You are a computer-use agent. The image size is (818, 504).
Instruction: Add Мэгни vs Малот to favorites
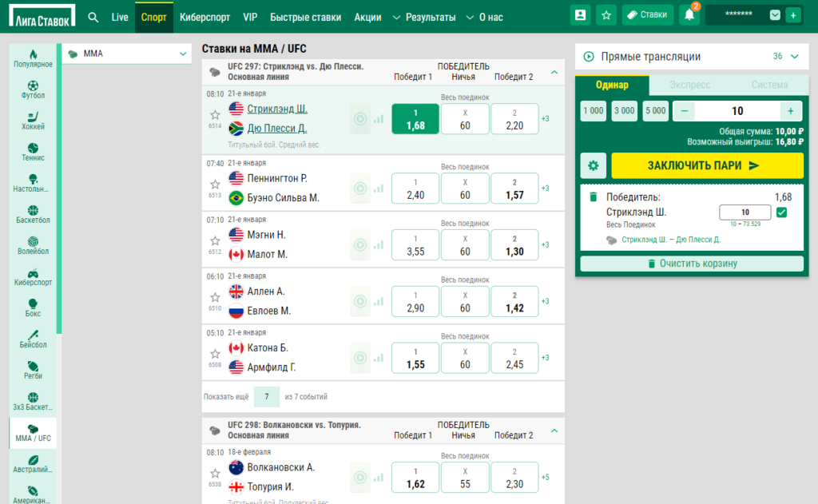click(215, 240)
